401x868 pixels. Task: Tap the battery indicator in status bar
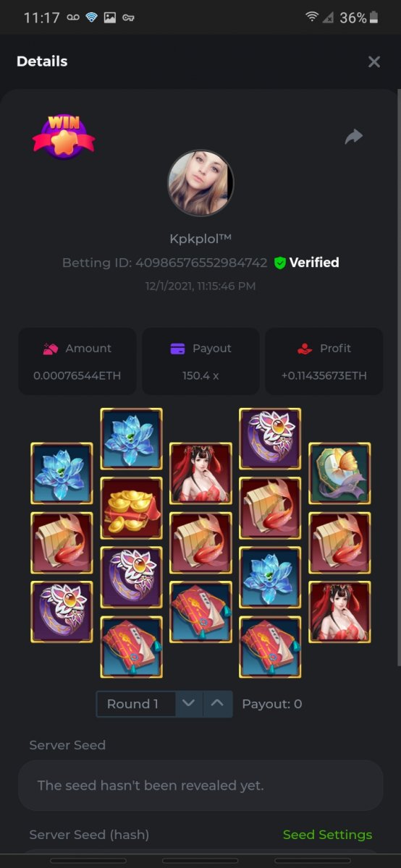(373, 17)
